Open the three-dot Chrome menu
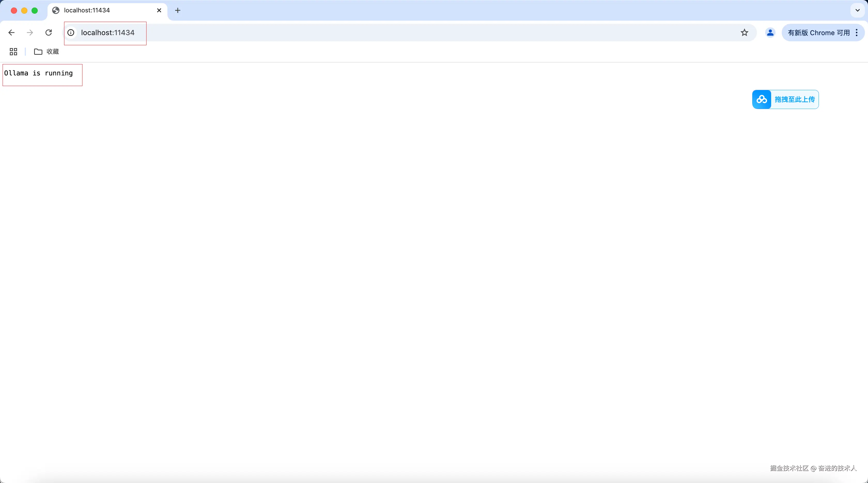The width and height of the screenshot is (868, 483). [x=857, y=33]
